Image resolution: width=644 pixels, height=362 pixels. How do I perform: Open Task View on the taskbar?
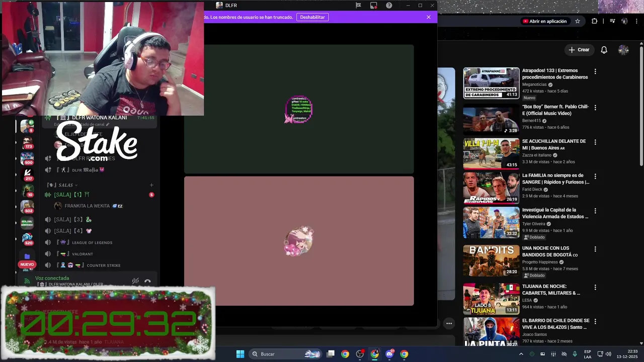point(331,354)
